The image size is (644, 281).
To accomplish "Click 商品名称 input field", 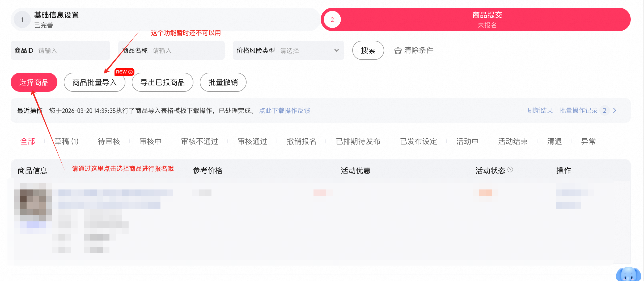I will (x=171, y=50).
